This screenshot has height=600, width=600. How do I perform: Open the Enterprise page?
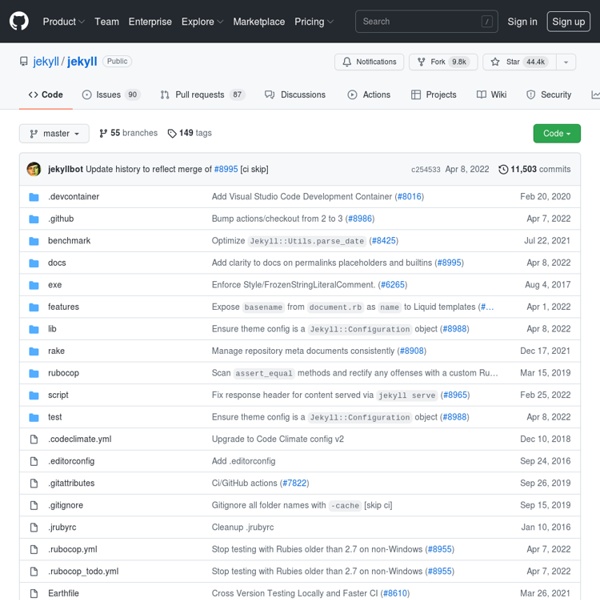point(150,22)
